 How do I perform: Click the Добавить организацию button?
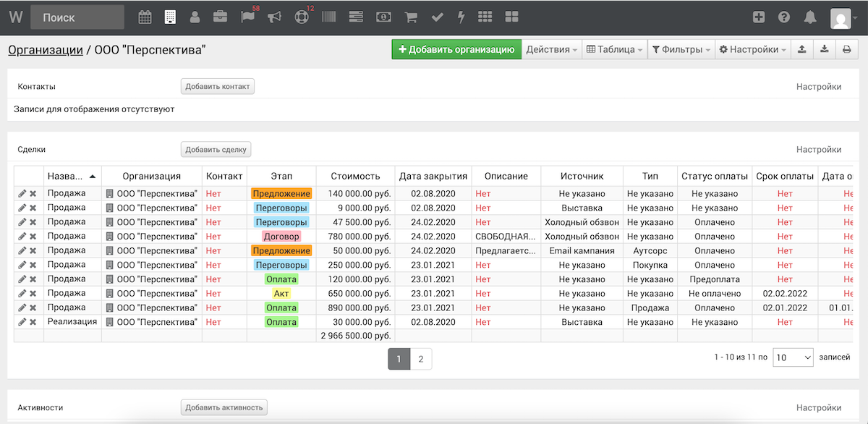456,49
